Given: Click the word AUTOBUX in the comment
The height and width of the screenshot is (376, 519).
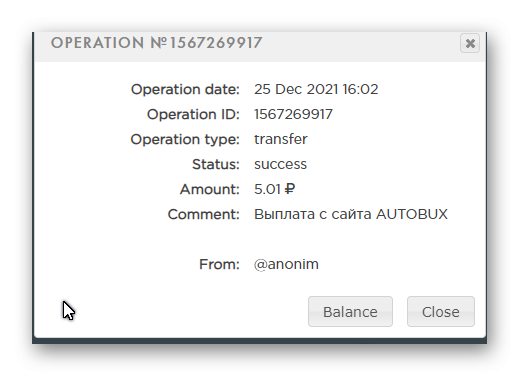Looking at the screenshot, I should [x=412, y=214].
